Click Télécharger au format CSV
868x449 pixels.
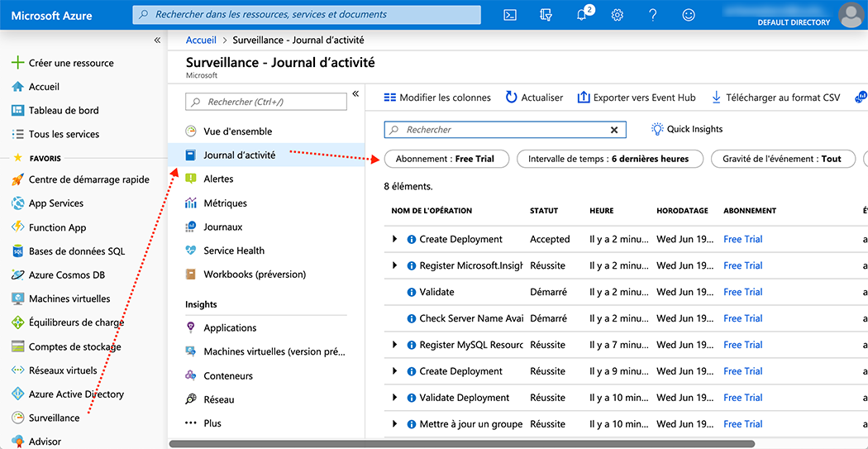pyautogui.click(x=775, y=98)
